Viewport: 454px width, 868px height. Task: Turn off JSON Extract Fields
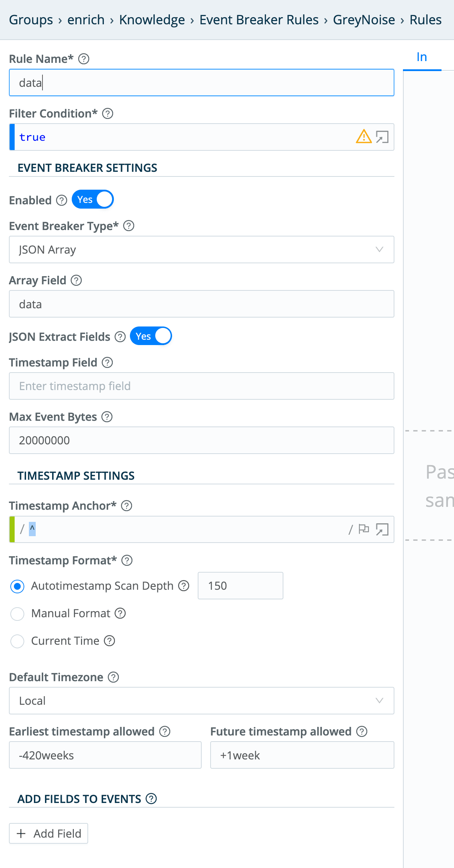tap(151, 336)
